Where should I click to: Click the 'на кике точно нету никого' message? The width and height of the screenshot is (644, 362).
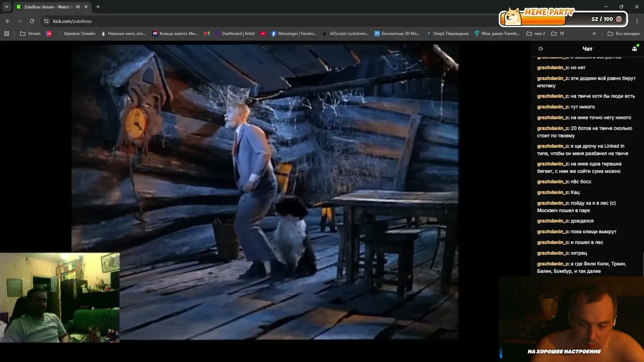584,118
